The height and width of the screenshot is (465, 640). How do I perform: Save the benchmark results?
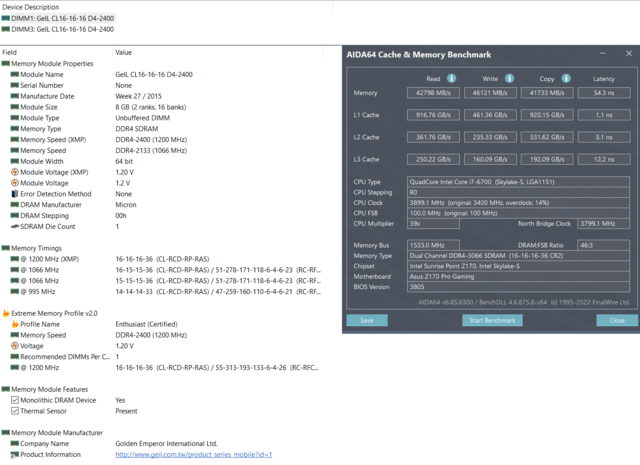(366, 320)
